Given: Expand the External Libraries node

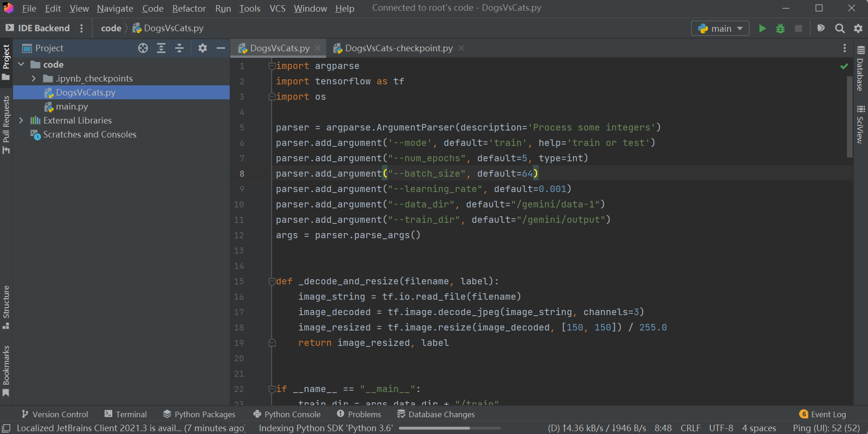Looking at the screenshot, I should (x=21, y=120).
